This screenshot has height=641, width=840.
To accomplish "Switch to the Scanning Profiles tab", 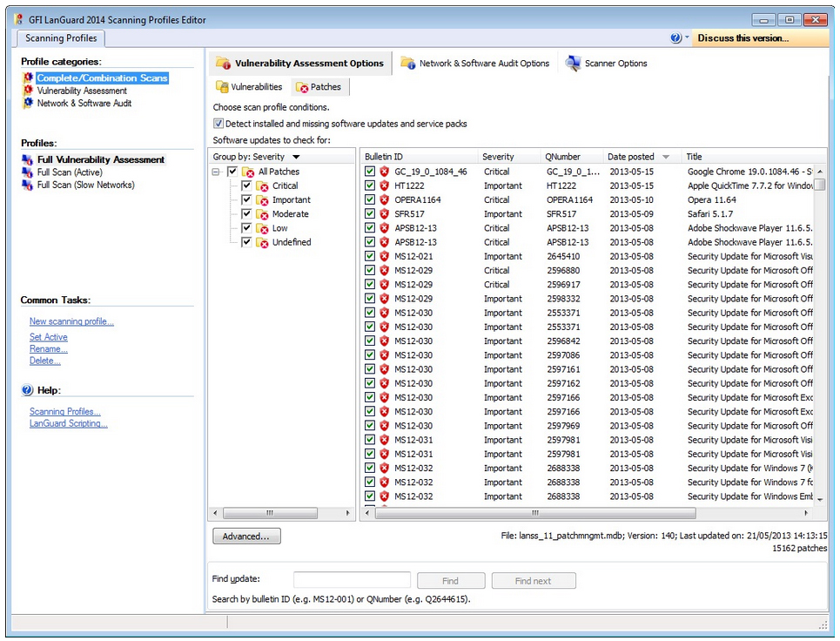I will point(61,38).
